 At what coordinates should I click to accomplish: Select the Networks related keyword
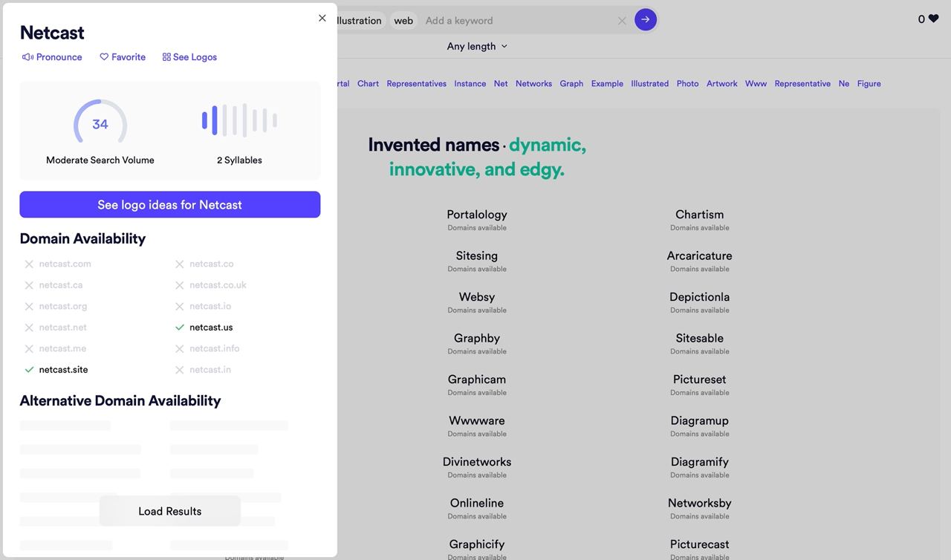pyautogui.click(x=533, y=84)
